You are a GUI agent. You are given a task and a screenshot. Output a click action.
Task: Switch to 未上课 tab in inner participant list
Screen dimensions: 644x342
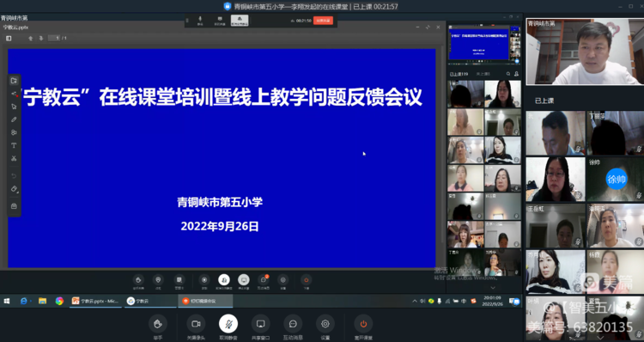click(483, 74)
